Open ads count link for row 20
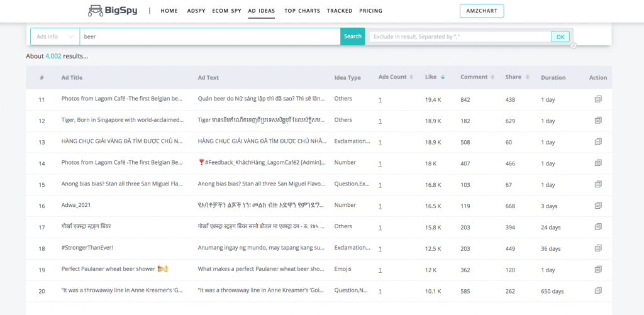 (x=380, y=292)
